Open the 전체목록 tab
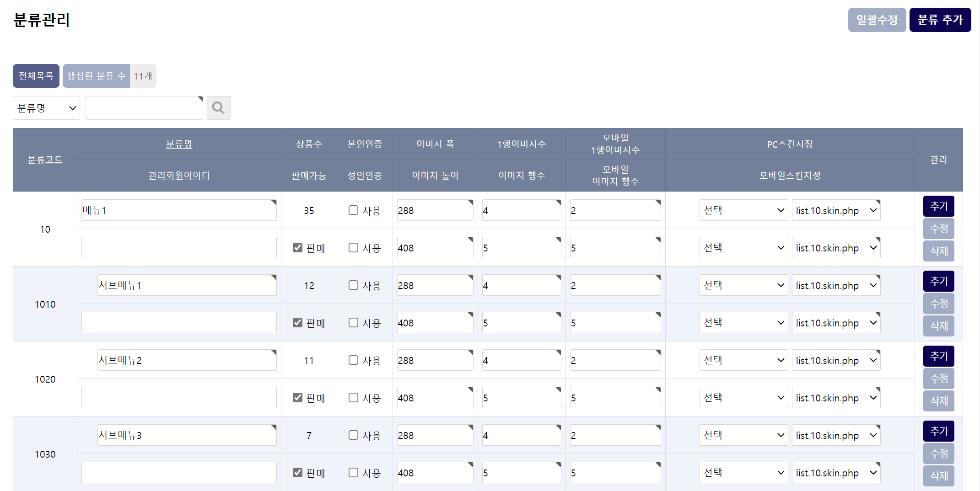Viewport: 980px width, 491px height. pyautogui.click(x=36, y=76)
